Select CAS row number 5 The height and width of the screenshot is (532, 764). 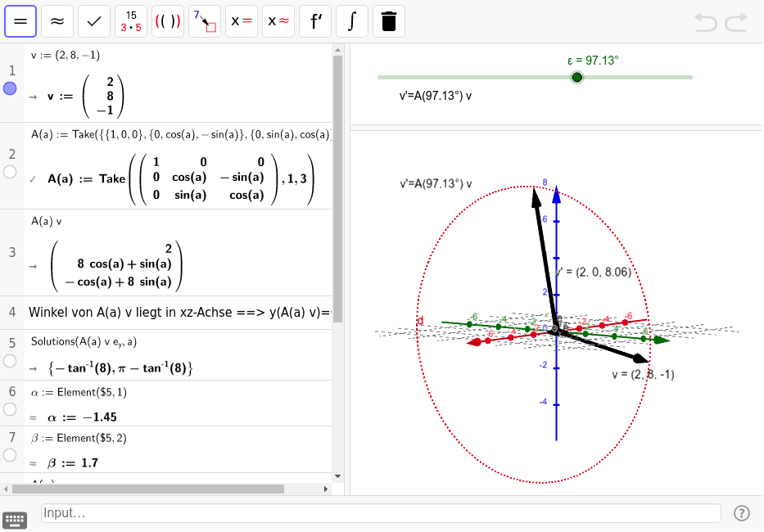(x=12, y=343)
